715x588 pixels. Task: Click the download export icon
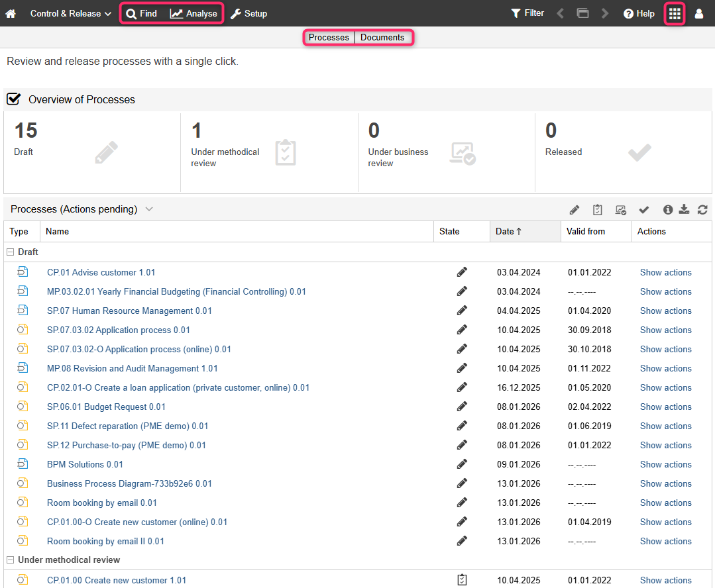(685, 210)
